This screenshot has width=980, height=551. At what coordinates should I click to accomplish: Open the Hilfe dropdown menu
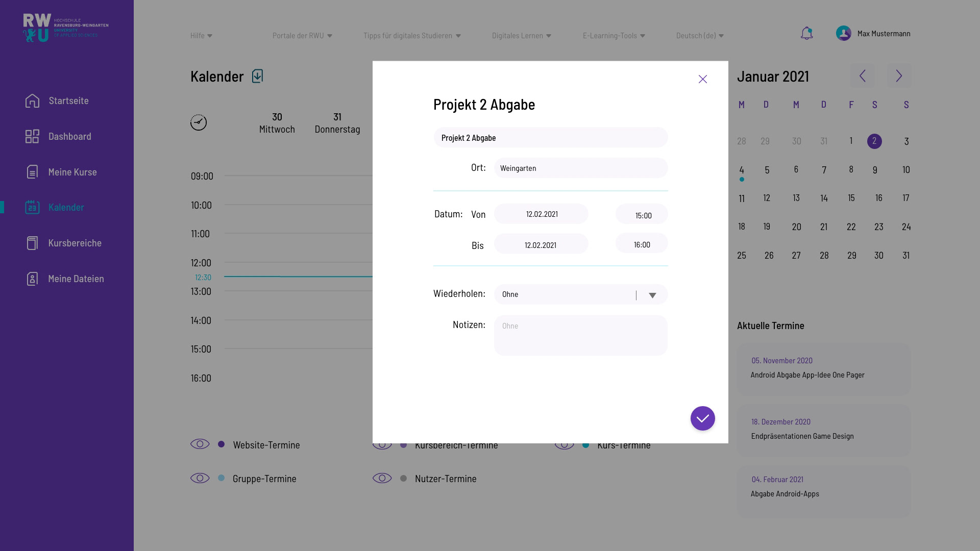(202, 36)
